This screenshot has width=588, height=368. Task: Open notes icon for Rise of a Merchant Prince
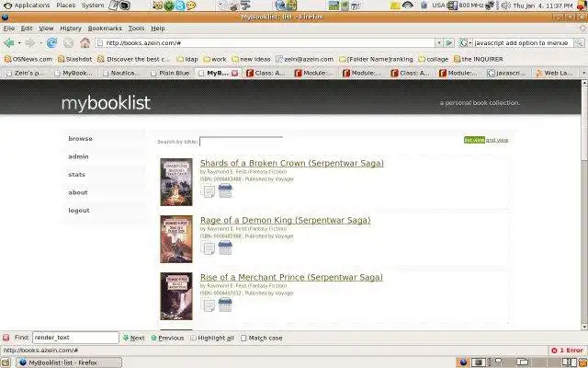[208, 305]
